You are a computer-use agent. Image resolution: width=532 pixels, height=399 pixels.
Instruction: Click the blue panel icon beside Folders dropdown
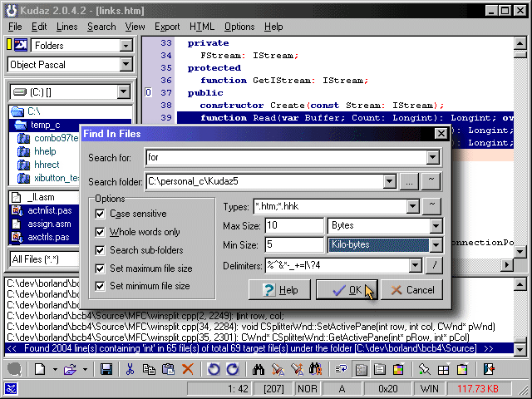tap(21, 45)
